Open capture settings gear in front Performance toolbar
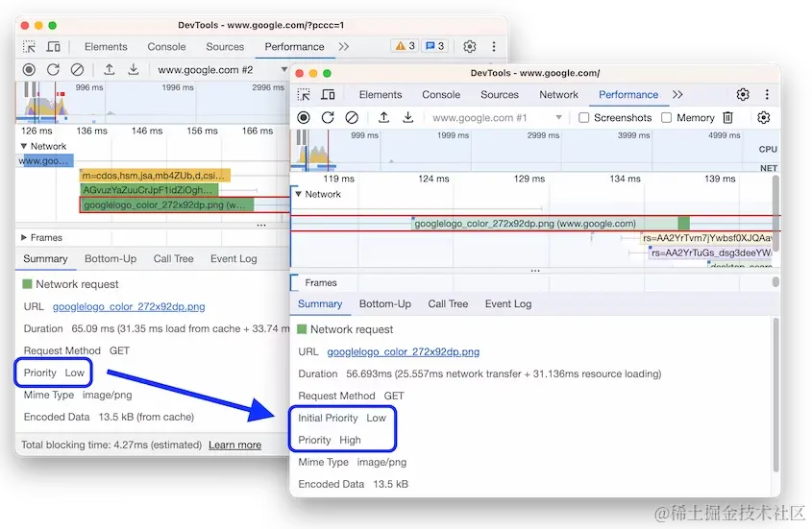 [763, 117]
